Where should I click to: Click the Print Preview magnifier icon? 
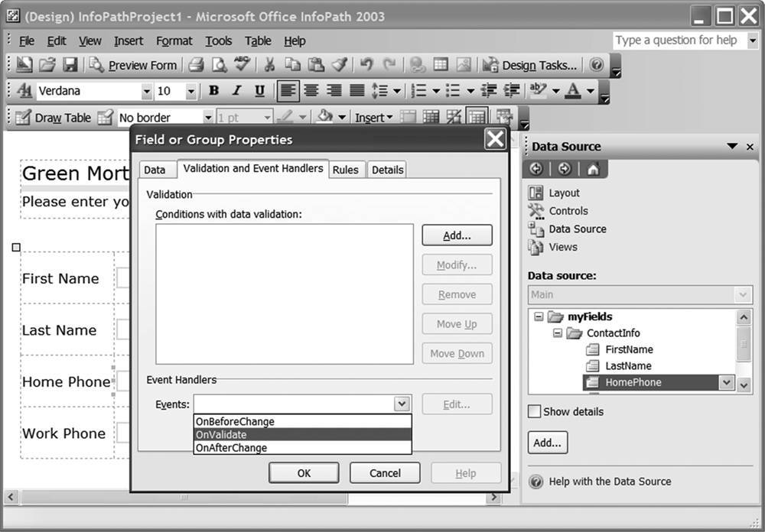pos(219,65)
